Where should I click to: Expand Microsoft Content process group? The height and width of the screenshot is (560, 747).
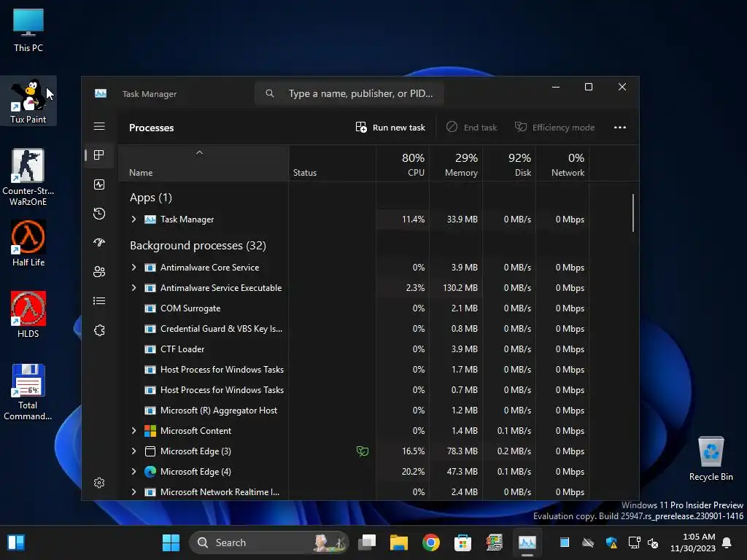134,430
